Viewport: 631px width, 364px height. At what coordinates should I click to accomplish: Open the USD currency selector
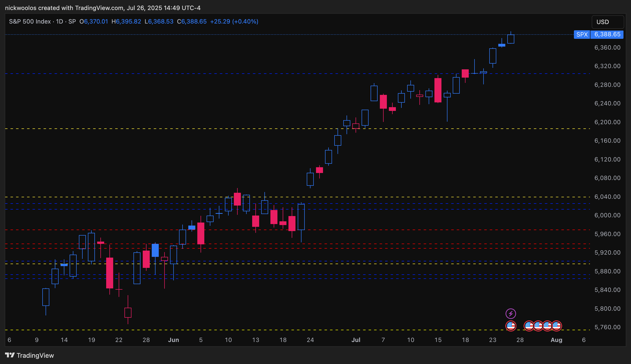pyautogui.click(x=607, y=22)
